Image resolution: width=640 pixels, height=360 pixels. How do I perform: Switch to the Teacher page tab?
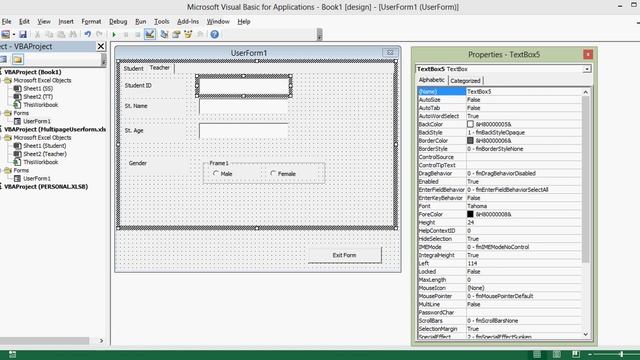click(160, 68)
